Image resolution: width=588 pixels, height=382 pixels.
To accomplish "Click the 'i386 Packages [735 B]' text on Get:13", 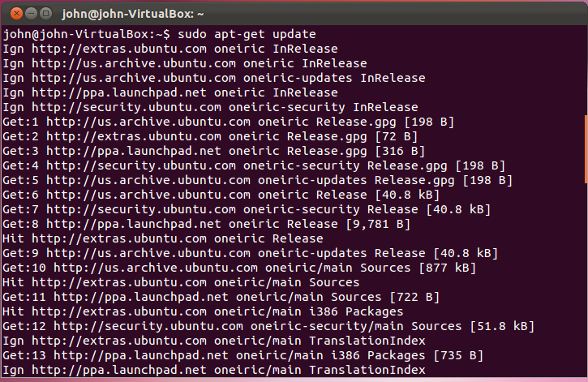I will click(407, 356).
